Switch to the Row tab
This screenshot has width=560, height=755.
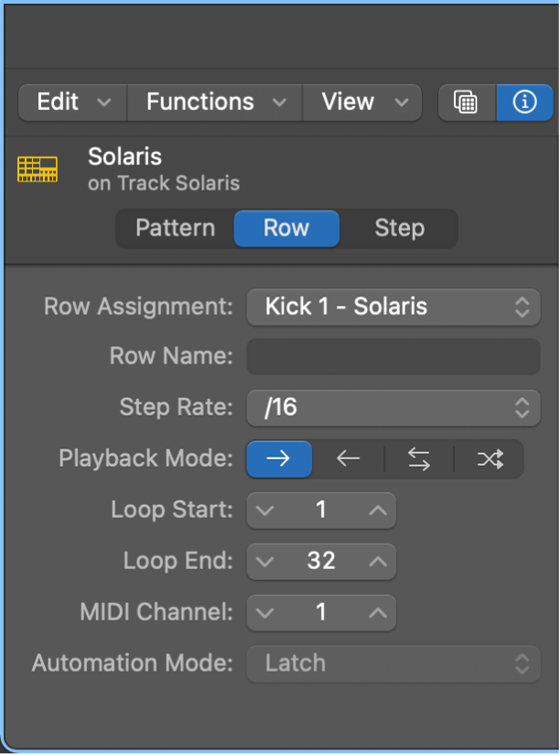click(286, 228)
